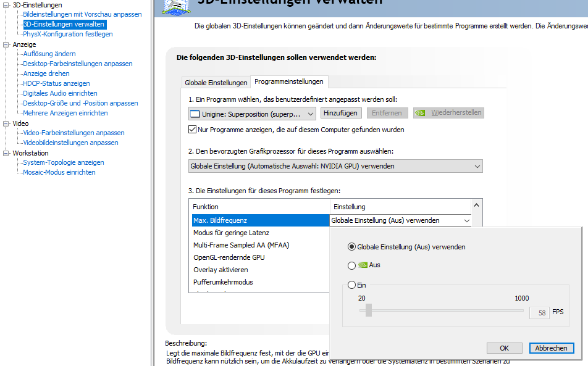
Task: Open Anzeige drehen page
Action: click(46, 73)
